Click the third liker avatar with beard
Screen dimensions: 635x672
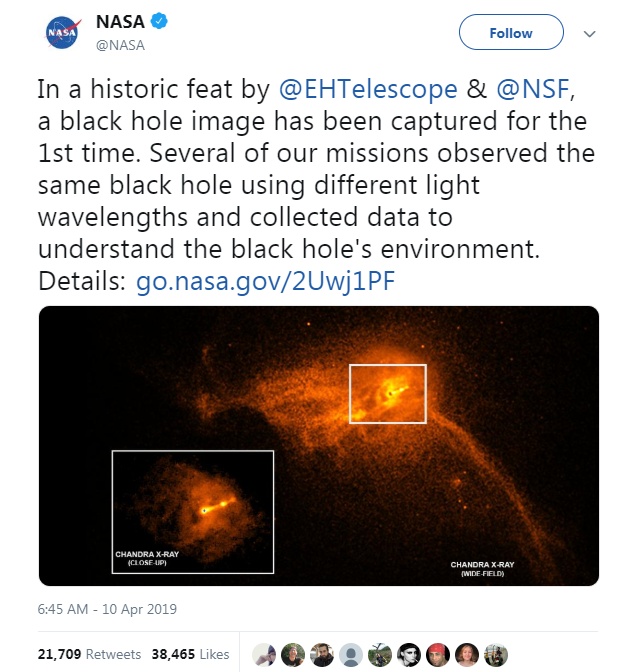(x=321, y=654)
